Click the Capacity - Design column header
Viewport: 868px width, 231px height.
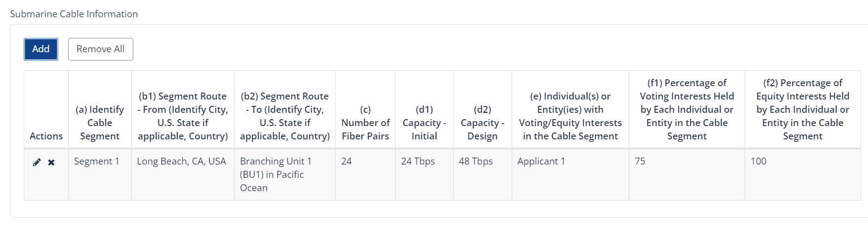(482, 123)
